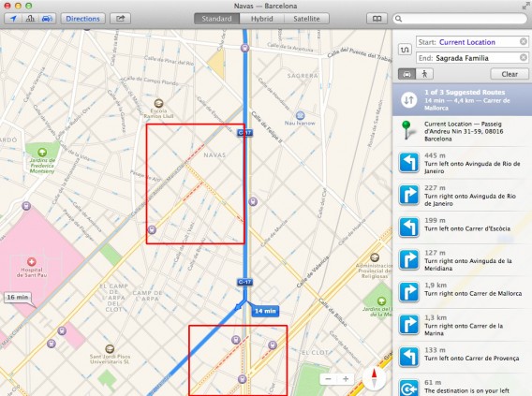Click right-turn icon for Avinguda de la Meridiana
Viewport: 532px width, 396px height.
(409, 259)
